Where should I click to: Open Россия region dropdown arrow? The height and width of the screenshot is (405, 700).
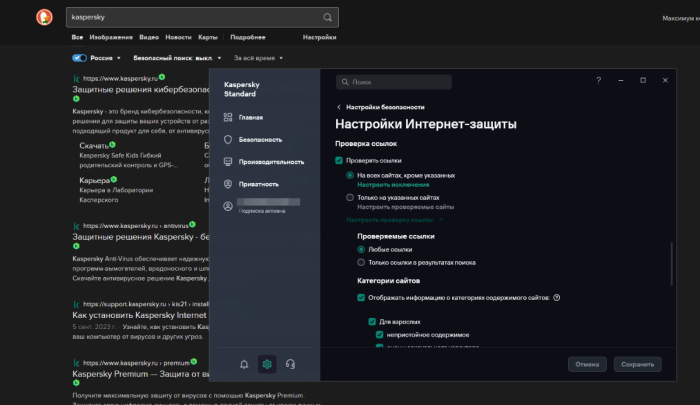119,58
